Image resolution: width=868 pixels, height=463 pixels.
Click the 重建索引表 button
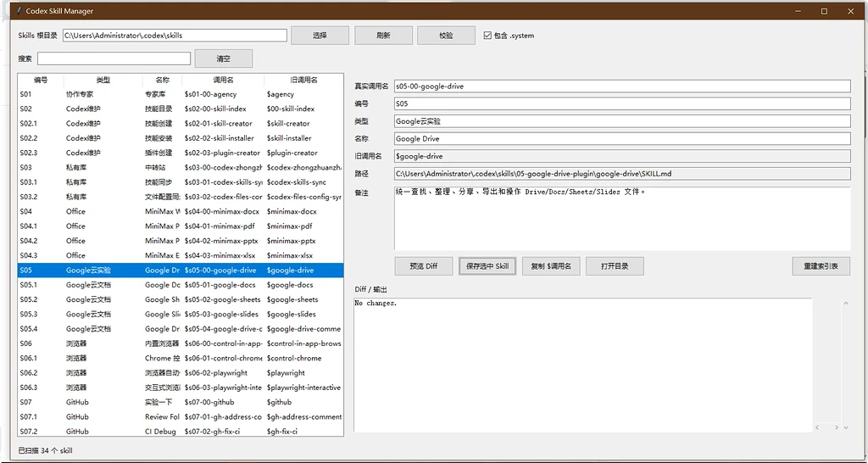pos(821,265)
